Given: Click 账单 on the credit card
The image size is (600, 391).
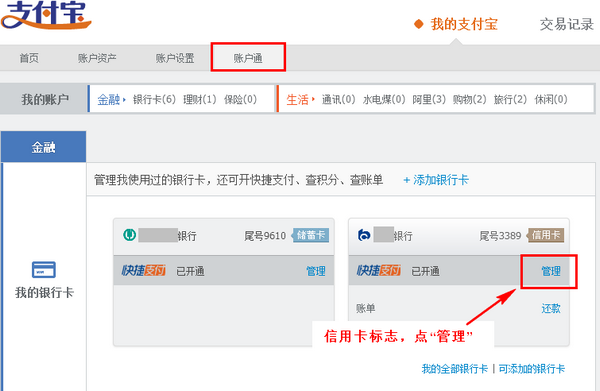Looking at the screenshot, I should (x=365, y=308).
